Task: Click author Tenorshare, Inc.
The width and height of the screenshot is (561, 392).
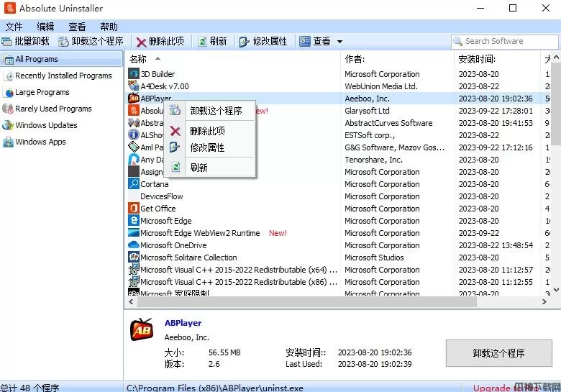Action: tap(373, 160)
